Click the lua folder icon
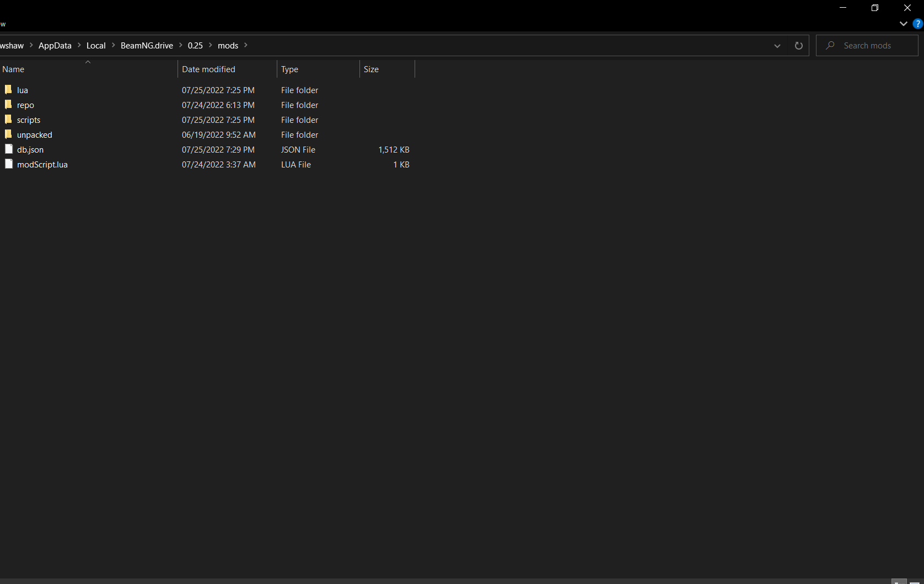The height and width of the screenshot is (584, 924). (x=8, y=90)
